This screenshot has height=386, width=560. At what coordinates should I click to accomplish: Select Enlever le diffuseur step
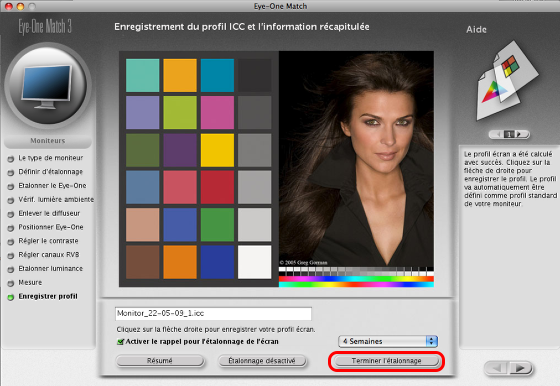[49, 213]
